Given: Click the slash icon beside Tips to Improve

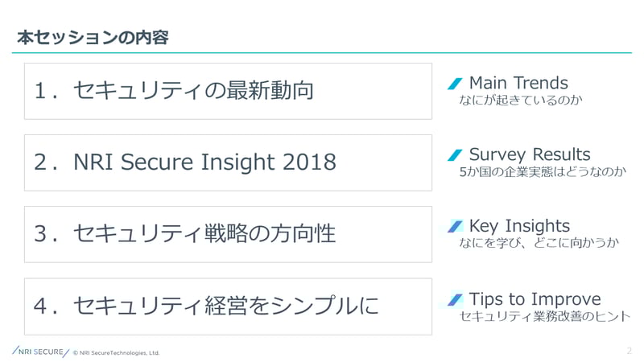Looking at the screenshot, I should [455, 299].
